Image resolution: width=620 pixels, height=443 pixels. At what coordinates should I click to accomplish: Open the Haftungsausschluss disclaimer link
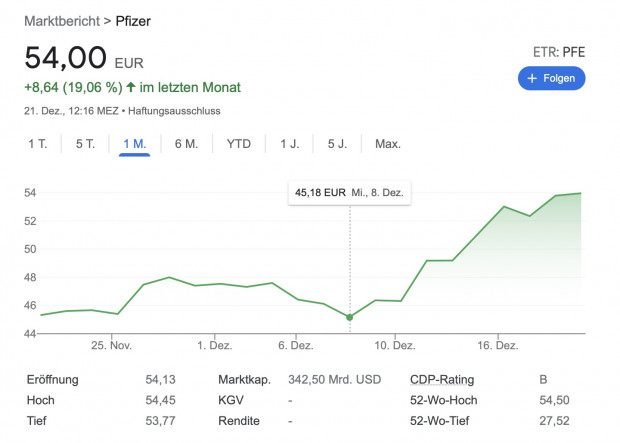click(174, 111)
